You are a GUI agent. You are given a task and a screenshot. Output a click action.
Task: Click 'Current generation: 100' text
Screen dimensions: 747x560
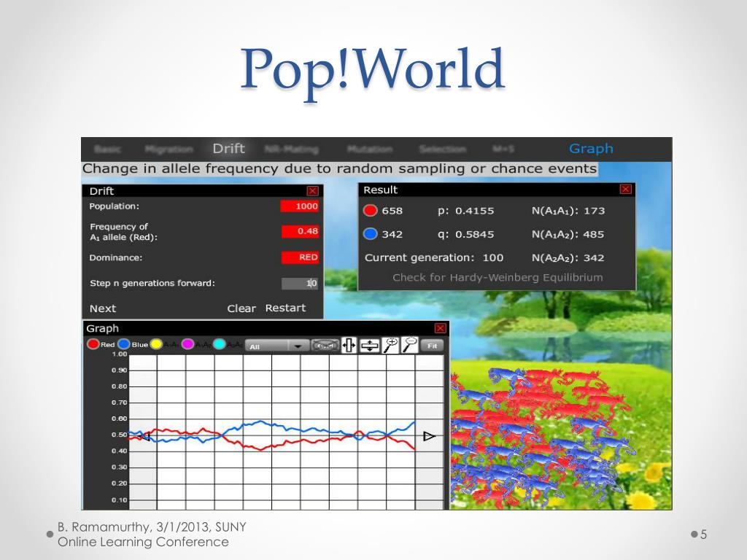[x=434, y=257]
